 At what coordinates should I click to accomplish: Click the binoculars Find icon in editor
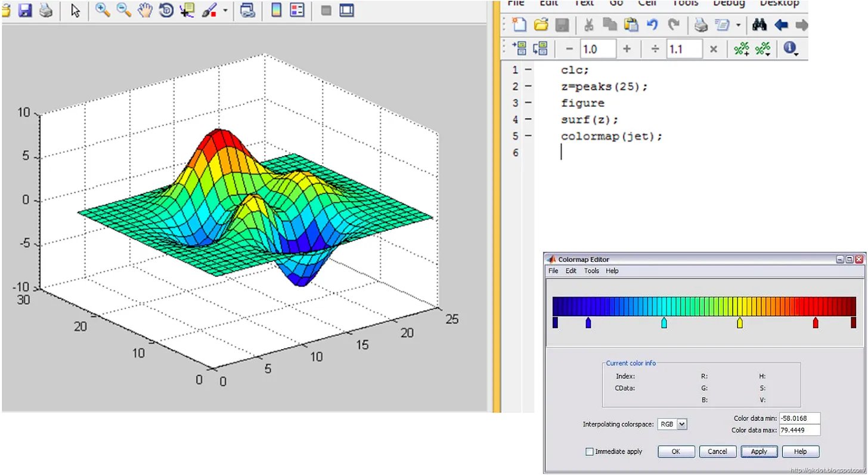[759, 25]
